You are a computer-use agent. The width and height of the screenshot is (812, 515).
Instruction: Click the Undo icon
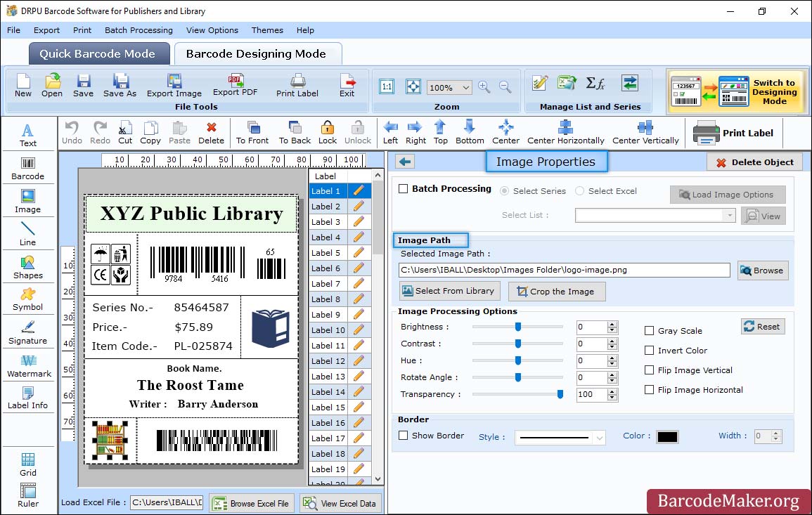72,133
